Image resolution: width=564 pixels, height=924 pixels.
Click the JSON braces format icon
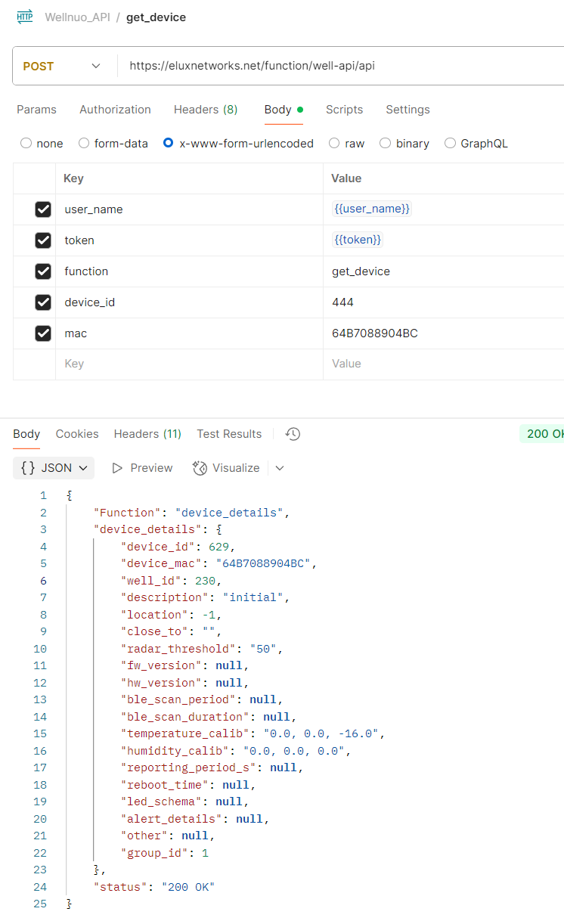28,468
